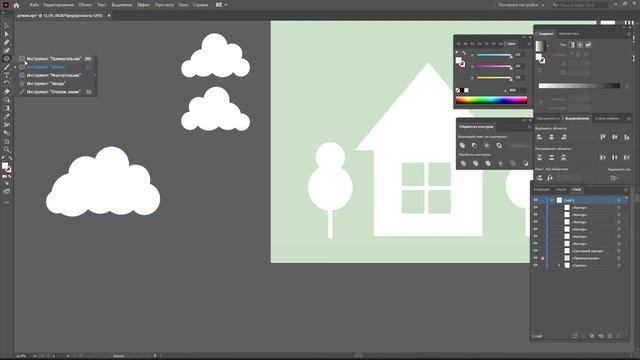
Task: Open the Pathfinder panel options menu
Action: coord(529,127)
